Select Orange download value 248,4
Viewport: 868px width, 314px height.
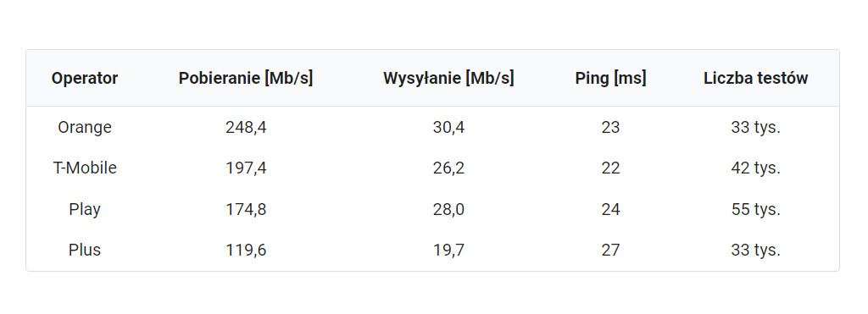246,128
